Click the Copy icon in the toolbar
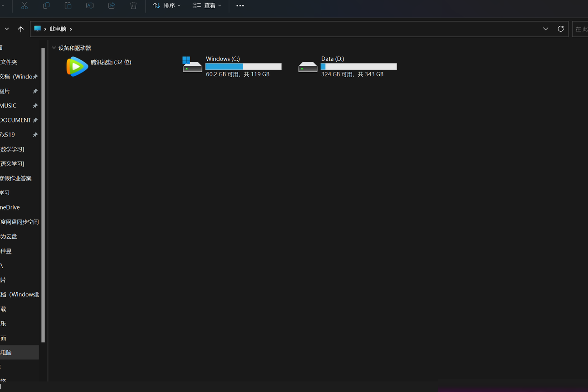 pyautogui.click(x=46, y=5)
